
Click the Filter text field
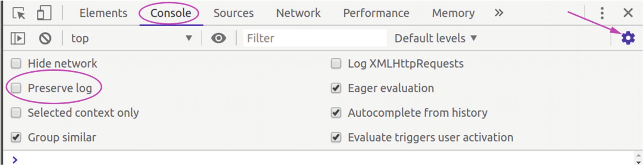[x=314, y=38]
